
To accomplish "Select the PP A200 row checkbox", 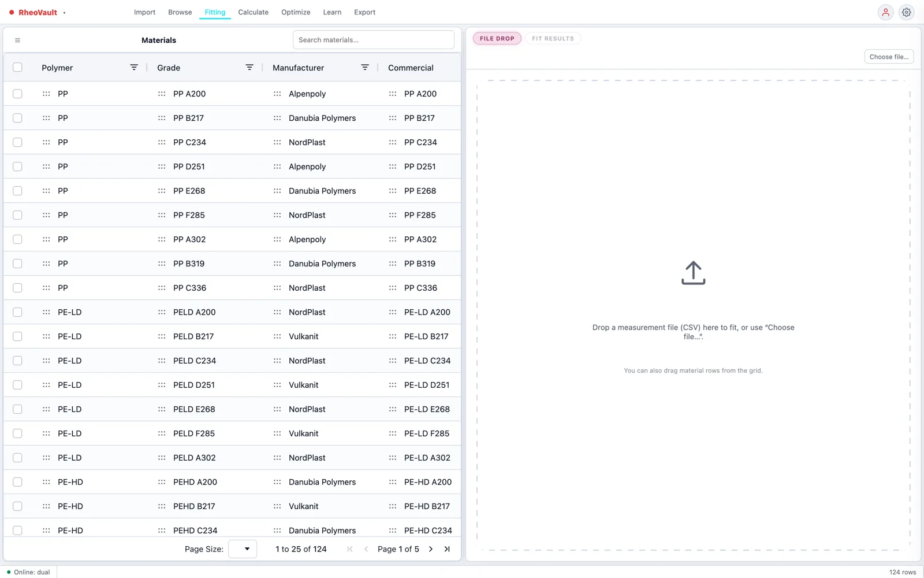I will click(17, 94).
